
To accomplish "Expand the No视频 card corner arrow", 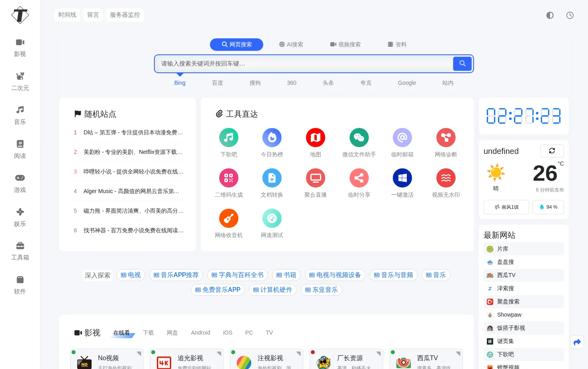I will (139, 353).
